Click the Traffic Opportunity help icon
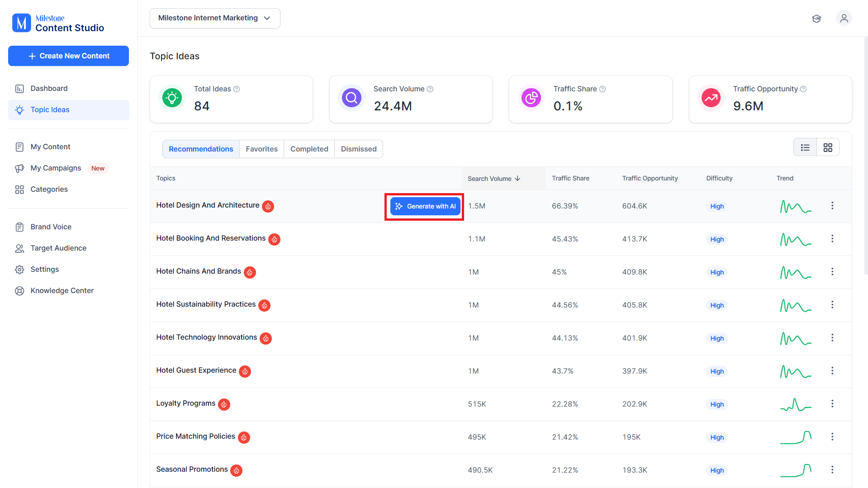868x488 pixels. tap(803, 89)
